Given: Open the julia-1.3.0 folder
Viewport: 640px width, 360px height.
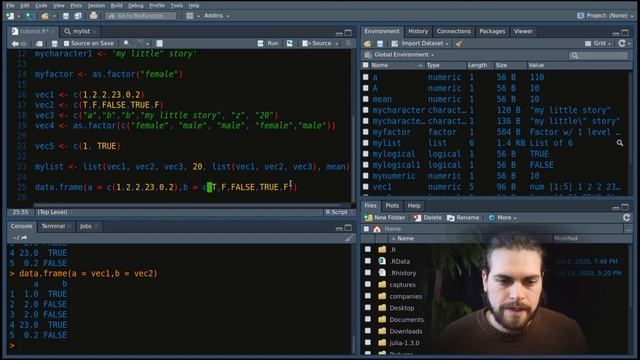Looking at the screenshot, I should [404, 343].
